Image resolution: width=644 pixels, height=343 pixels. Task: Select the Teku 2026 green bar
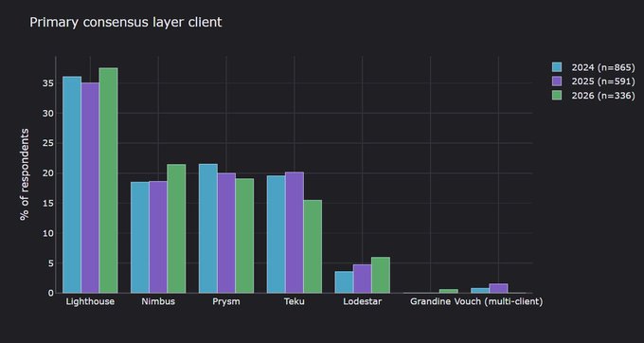pyautogui.click(x=313, y=246)
